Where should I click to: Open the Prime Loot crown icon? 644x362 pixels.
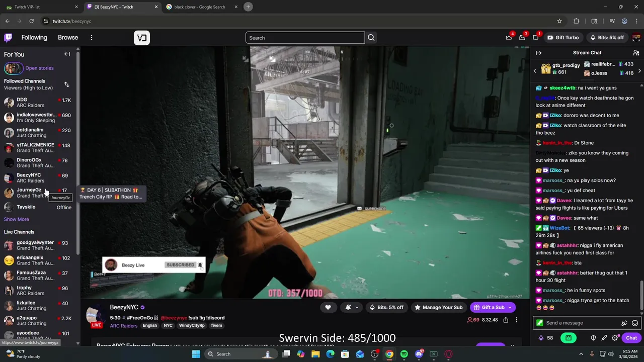509,38
